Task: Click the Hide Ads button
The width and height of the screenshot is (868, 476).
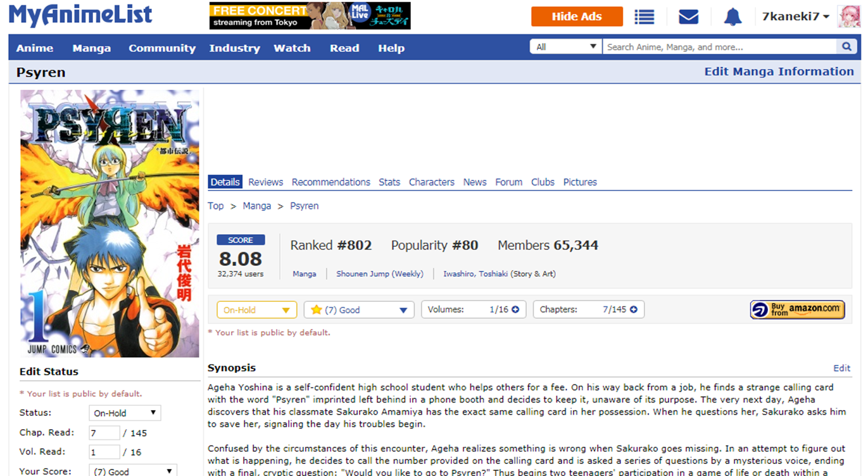Action: (577, 16)
